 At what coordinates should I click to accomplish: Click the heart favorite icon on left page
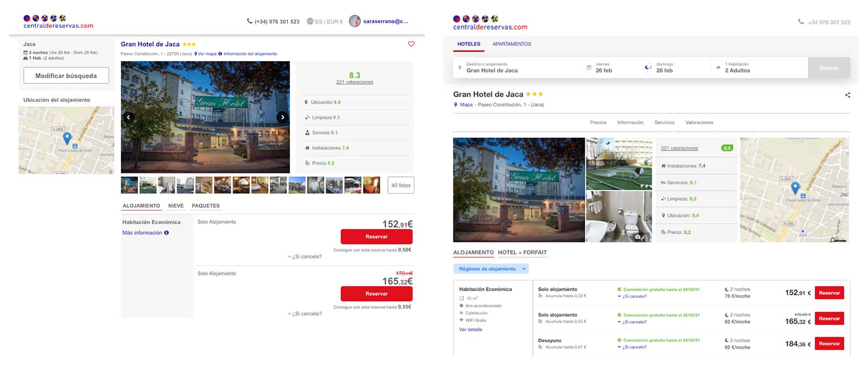[x=411, y=44]
